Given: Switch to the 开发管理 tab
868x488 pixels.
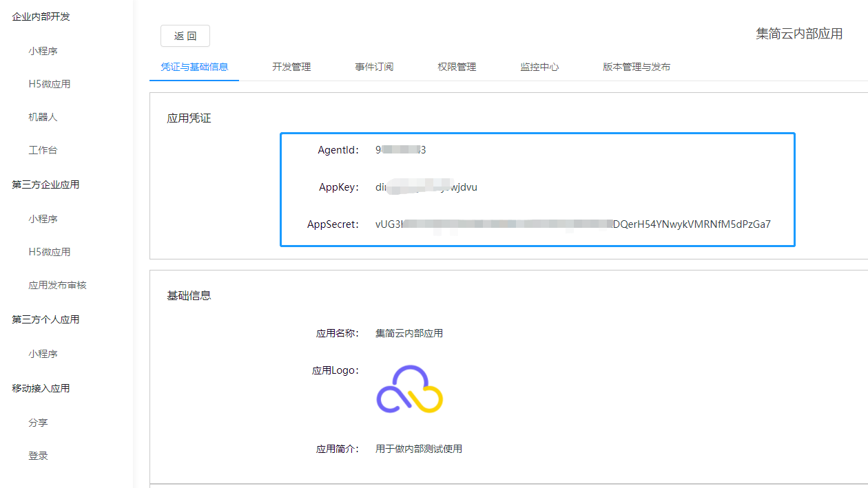Looking at the screenshot, I should point(291,67).
